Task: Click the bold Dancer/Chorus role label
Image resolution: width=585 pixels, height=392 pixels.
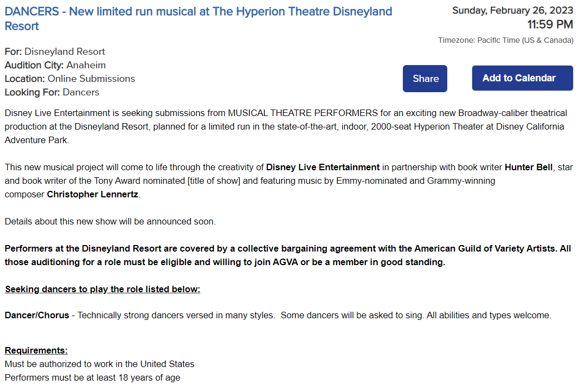Action: click(x=37, y=315)
